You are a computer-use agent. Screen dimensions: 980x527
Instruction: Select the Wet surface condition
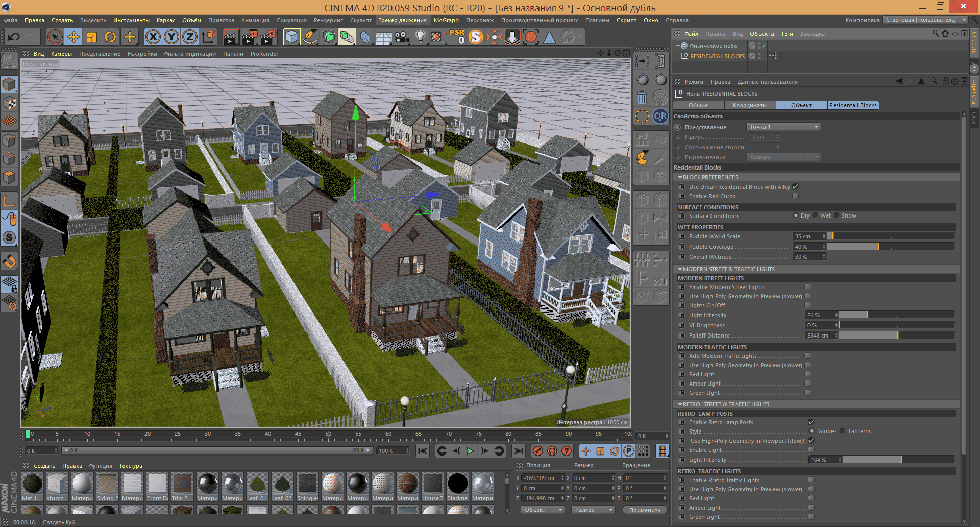coord(816,215)
